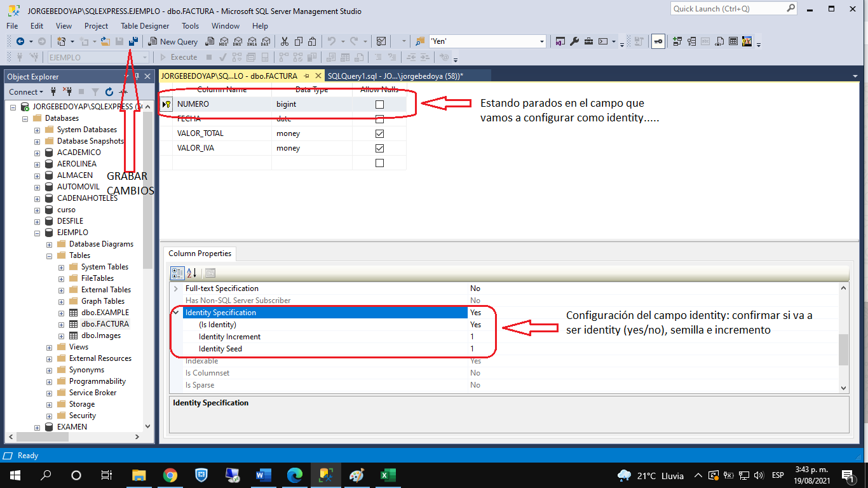The height and width of the screenshot is (488, 868).
Task: Uncheck Allow Nulls for VALOR_IVA
Action: (380, 148)
